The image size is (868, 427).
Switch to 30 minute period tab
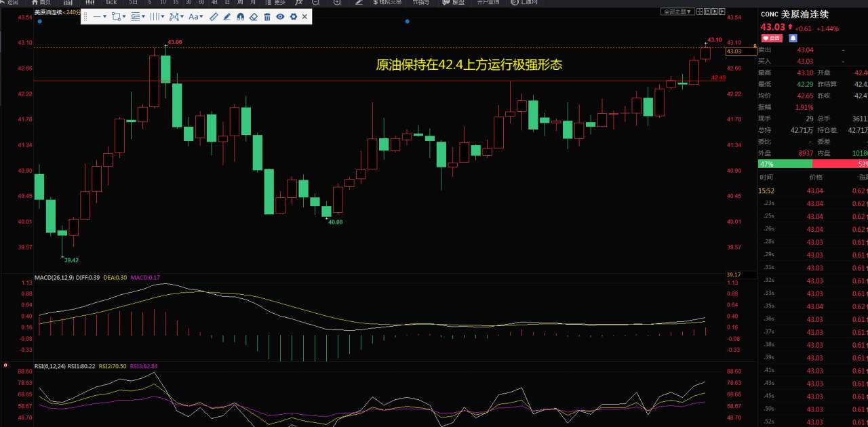coord(189,3)
